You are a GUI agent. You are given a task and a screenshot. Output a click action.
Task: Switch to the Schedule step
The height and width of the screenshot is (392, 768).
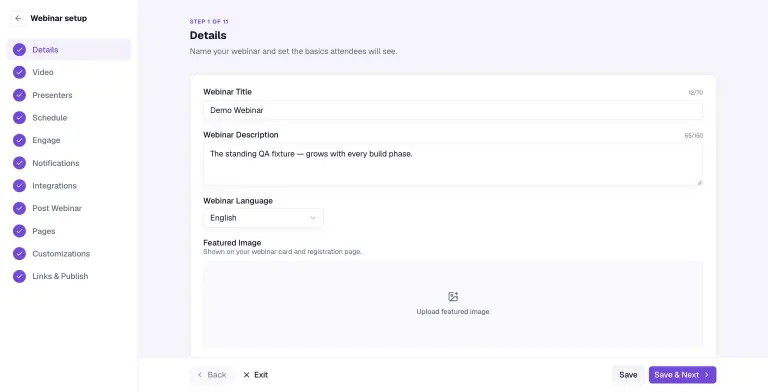69,118
